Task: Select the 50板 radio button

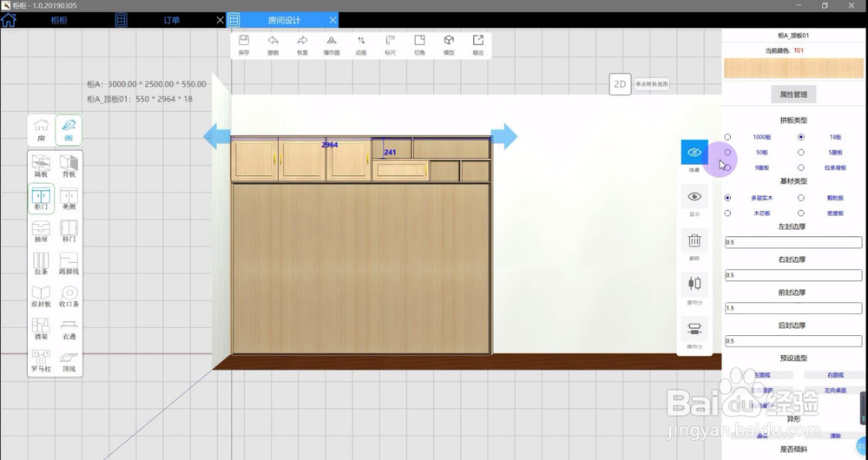Action: (x=727, y=152)
